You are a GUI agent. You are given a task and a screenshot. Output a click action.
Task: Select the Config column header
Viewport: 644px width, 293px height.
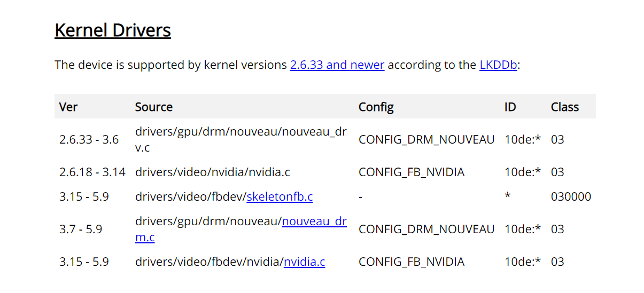pos(376,107)
